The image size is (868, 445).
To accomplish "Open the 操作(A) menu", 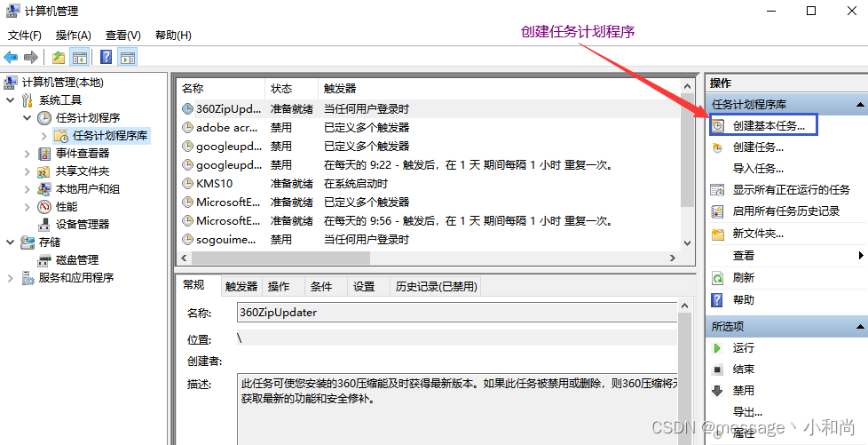I will 73,36.
